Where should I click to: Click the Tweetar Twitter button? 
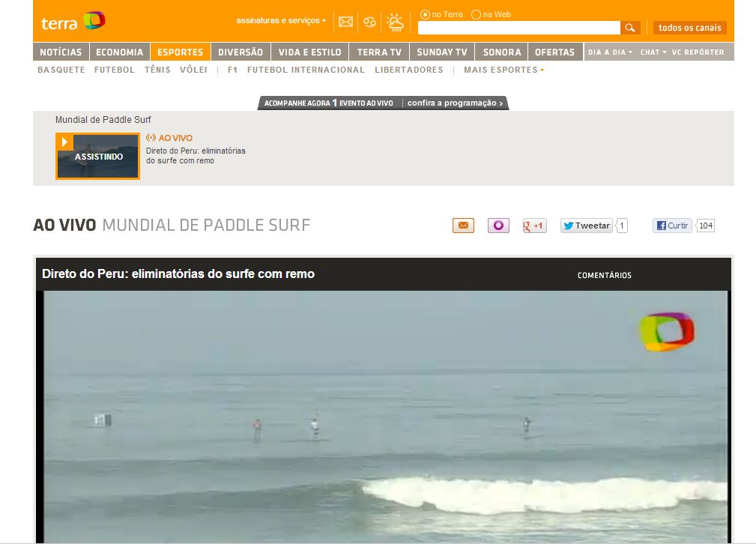(x=586, y=226)
